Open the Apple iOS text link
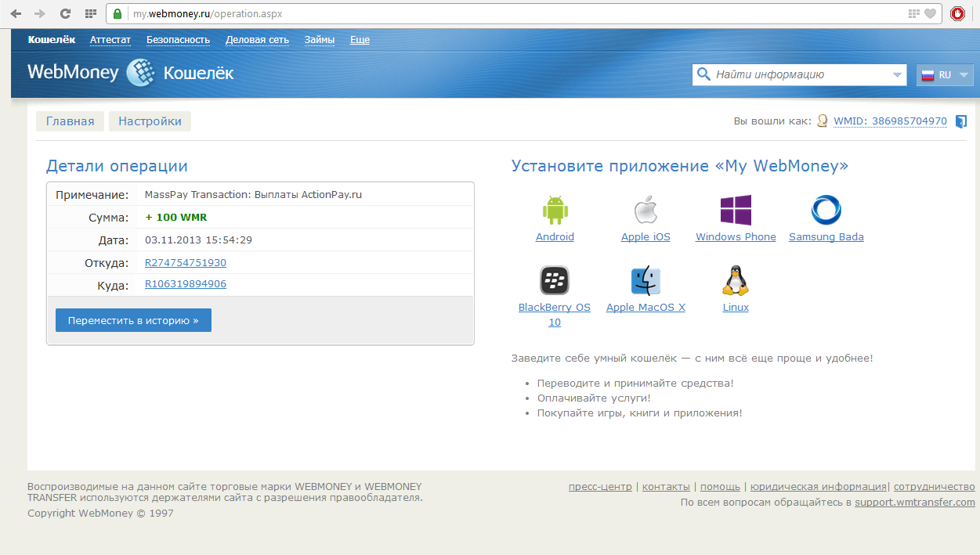This screenshot has width=980, height=555. click(x=645, y=237)
